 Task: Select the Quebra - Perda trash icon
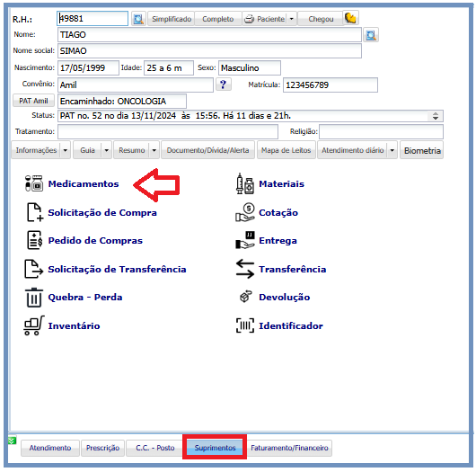pos(34,298)
